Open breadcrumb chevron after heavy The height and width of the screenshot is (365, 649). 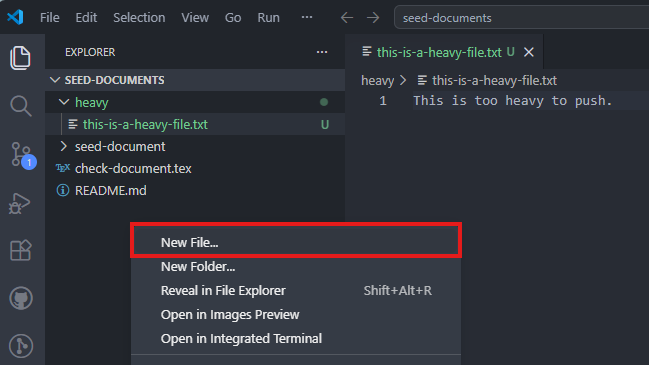[403, 80]
